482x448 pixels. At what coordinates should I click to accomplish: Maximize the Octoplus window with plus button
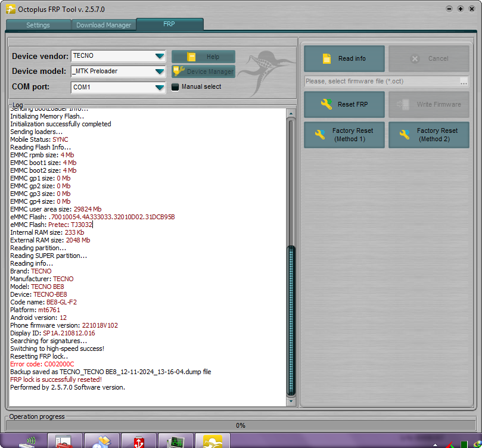[460, 9]
